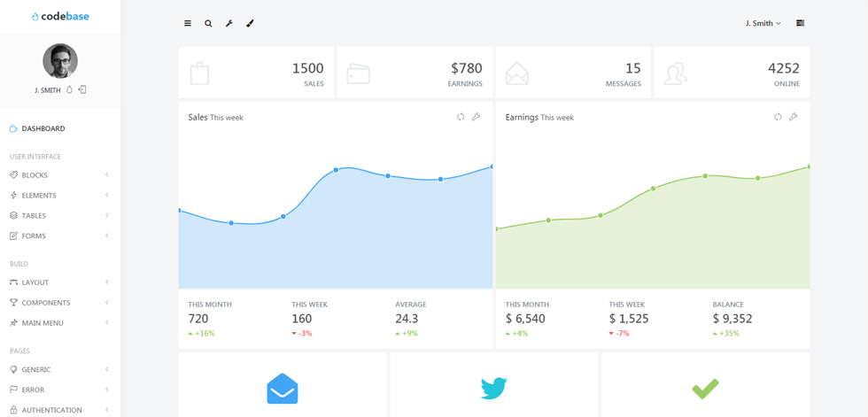Image resolution: width=868 pixels, height=417 pixels.
Task: Click the green checkmark card
Action: (x=706, y=385)
